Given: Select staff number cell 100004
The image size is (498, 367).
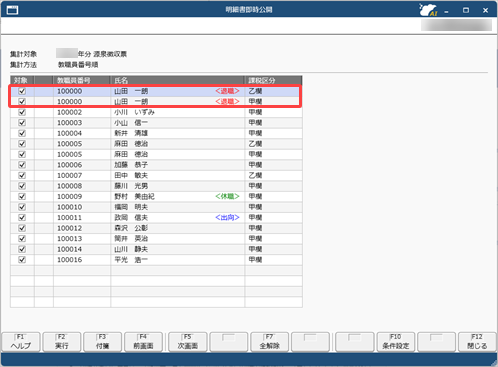Looking at the screenshot, I should point(82,133).
